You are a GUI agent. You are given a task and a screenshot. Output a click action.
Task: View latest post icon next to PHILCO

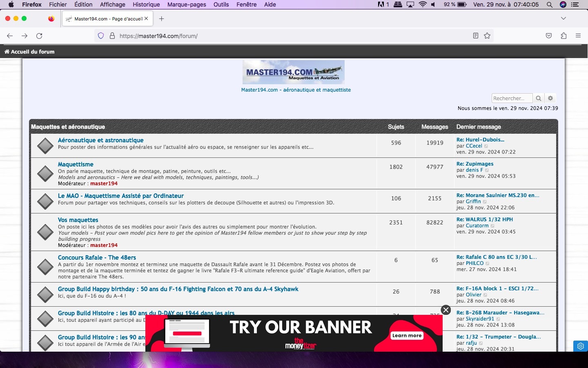(x=488, y=263)
